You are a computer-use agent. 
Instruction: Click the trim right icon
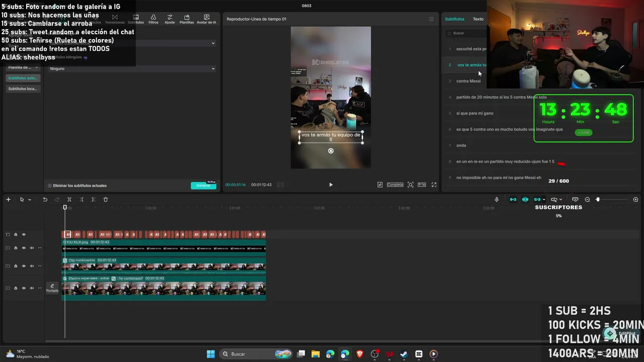[x=93, y=200]
